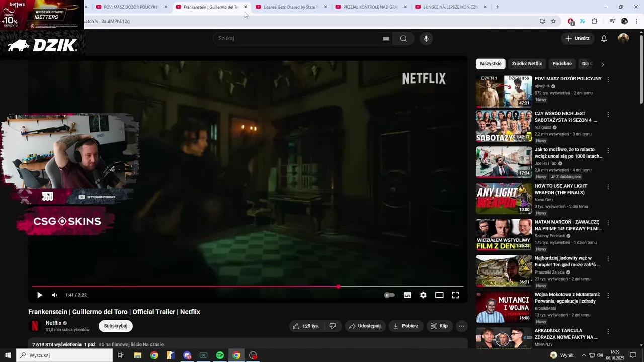Open the Windows Start menu
The image size is (644, 362).
8,355
